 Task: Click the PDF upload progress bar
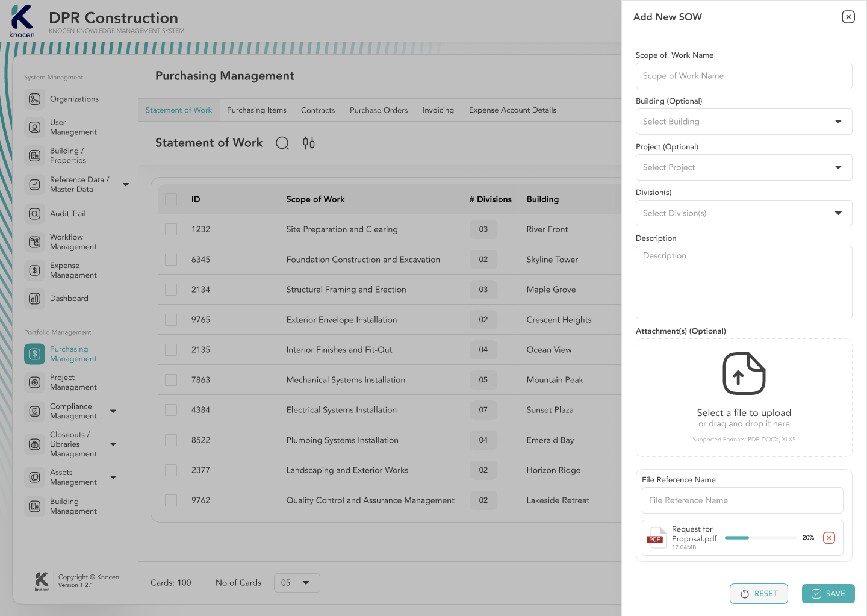[760, 538]
